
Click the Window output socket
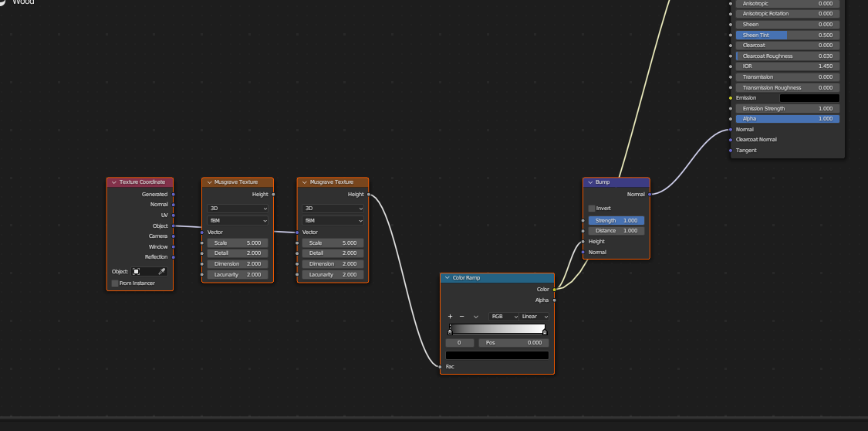tap(174, 246)
